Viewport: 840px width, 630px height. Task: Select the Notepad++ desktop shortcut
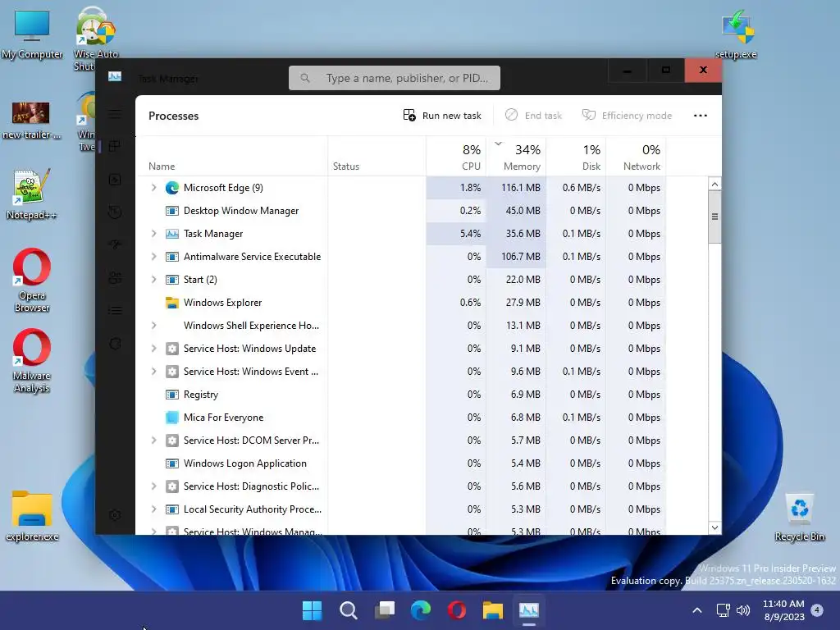(x=32, y=194)
